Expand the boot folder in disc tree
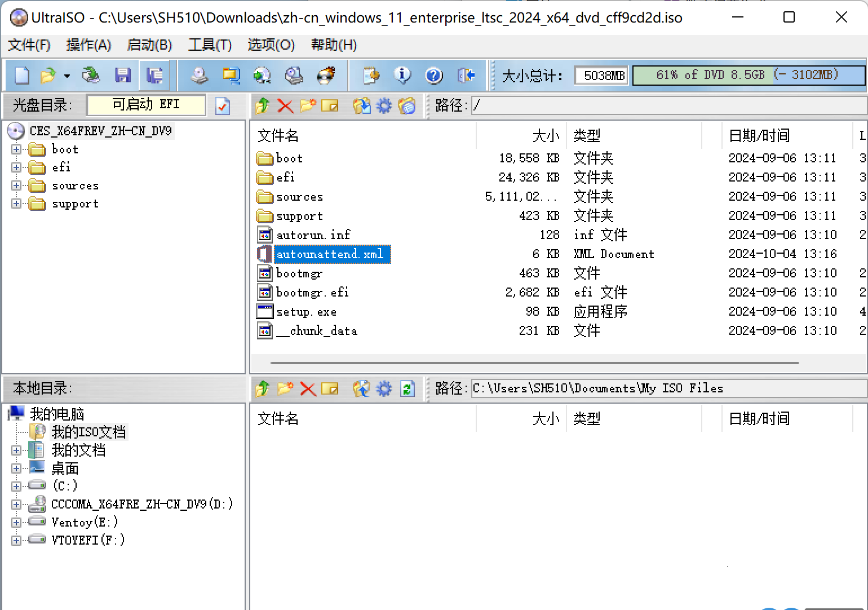This screenshot has width=868, height=610. pyautogui.click(x=16, y=149)
